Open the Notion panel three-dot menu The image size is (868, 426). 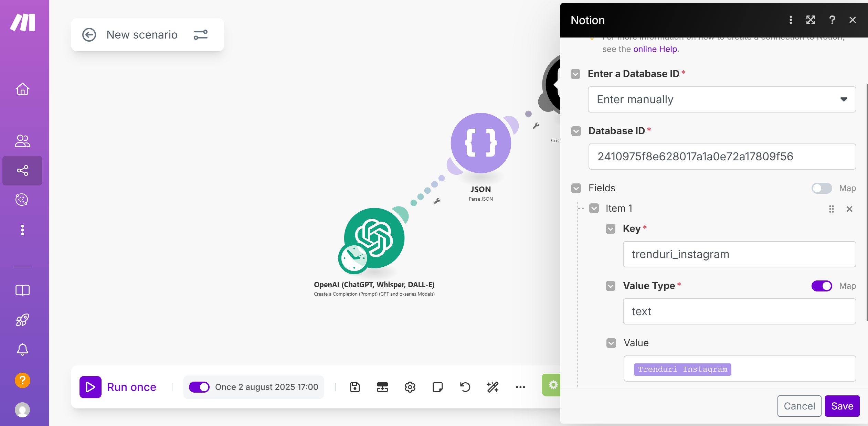pyautogui.click(x=791, y=20)
